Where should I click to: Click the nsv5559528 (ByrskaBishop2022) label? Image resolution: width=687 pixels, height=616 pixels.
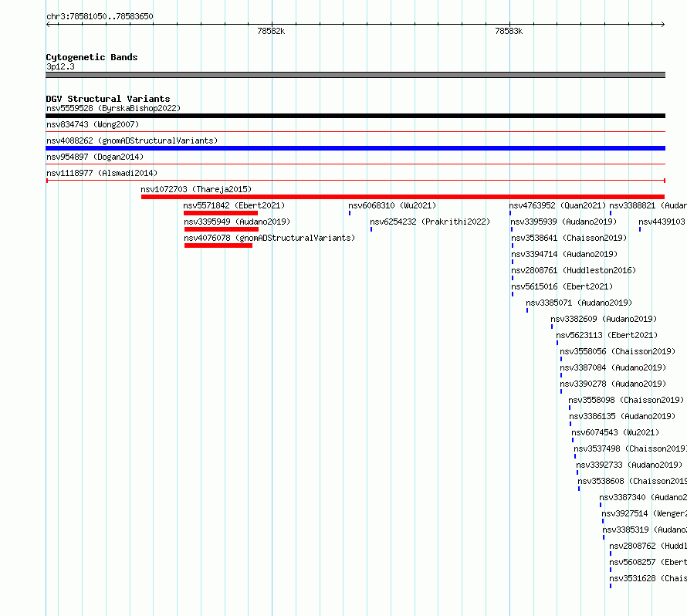113,108
